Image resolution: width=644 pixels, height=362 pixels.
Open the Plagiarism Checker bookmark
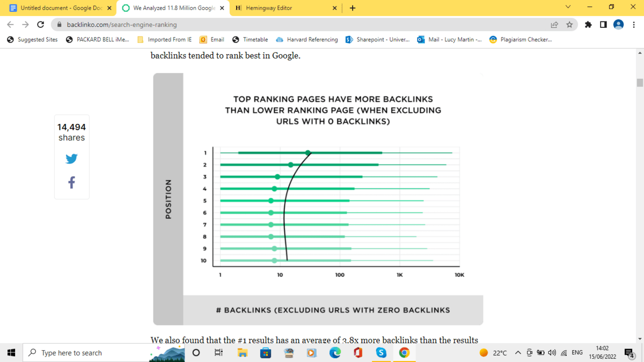(521, 39)
